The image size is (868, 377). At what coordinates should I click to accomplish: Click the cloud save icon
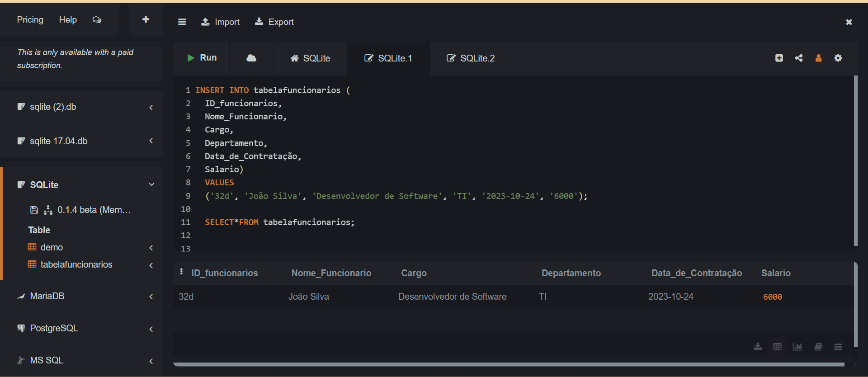point(251,58)
